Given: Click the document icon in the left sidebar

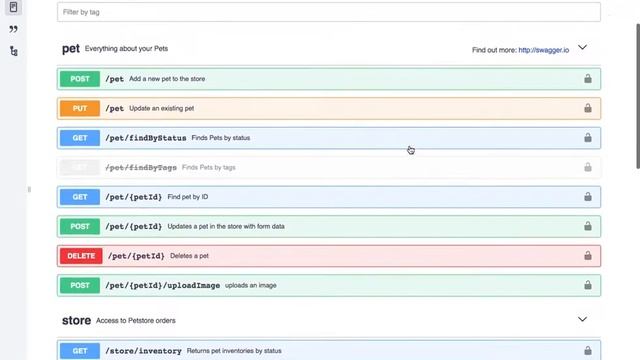Looking at the screenshot, I should (13, 7).
